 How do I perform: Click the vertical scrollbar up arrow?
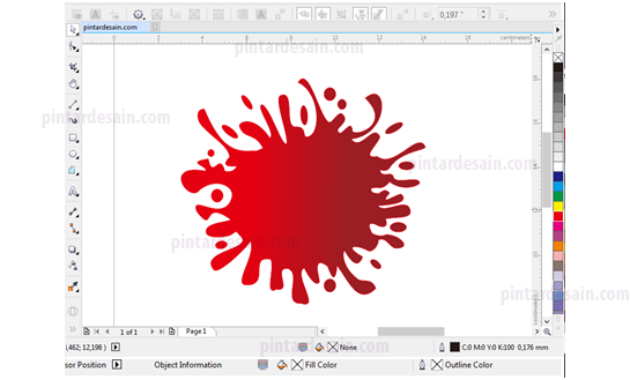tap(546, 50)
